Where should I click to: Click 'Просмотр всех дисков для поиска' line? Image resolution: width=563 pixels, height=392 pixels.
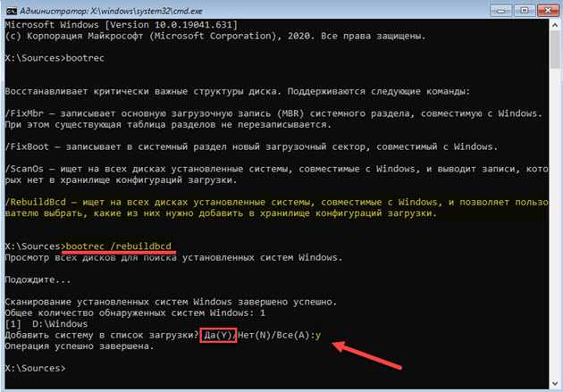click(x=173, y=258)
